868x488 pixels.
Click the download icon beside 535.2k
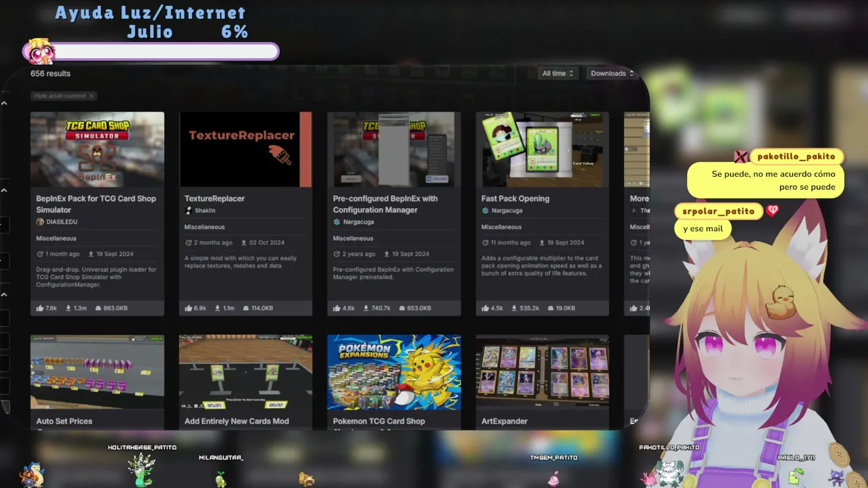click(x=515, y=308)
